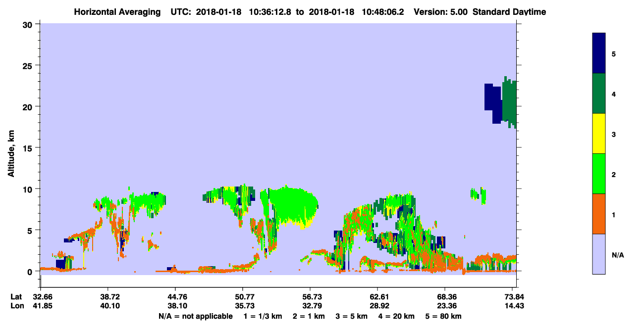
Task: Click the orange colorbar segment labeled 1
Action: pos(599,214)
